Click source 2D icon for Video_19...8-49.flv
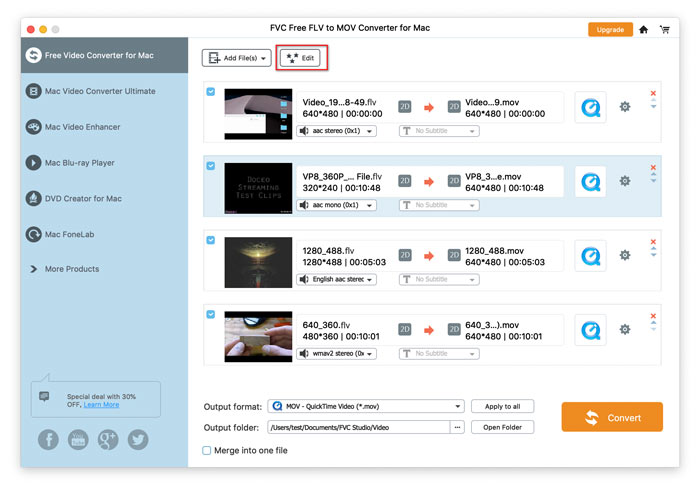 coord(404,107)
